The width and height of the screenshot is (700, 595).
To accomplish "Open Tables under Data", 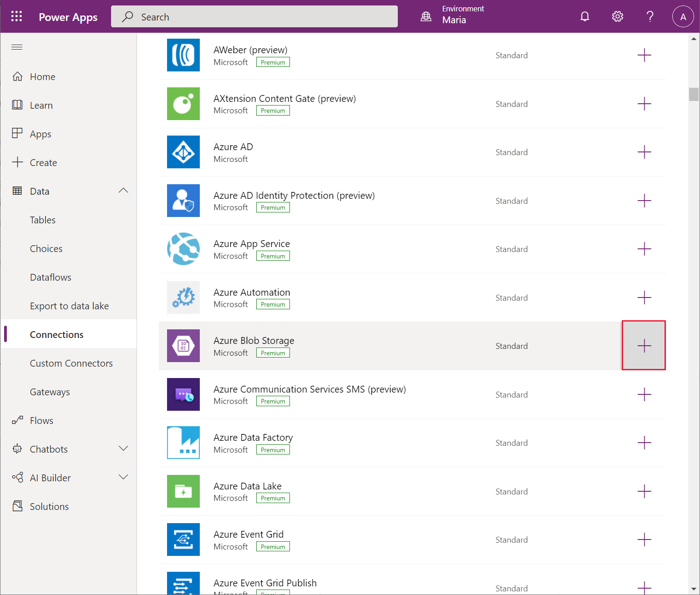I will [x=68, y=220].
